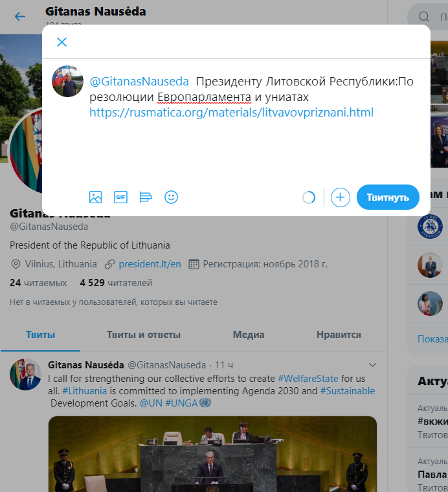Open the tweet's UN General Assembly photo
The image size is (448, 492).
(x=213, y=454)
